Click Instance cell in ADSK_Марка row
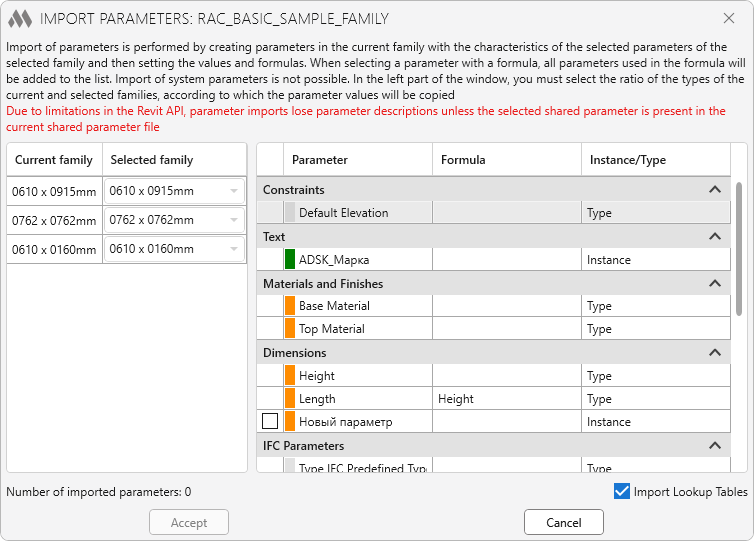The height and width of the screenshot is (541, 754). 656,260
